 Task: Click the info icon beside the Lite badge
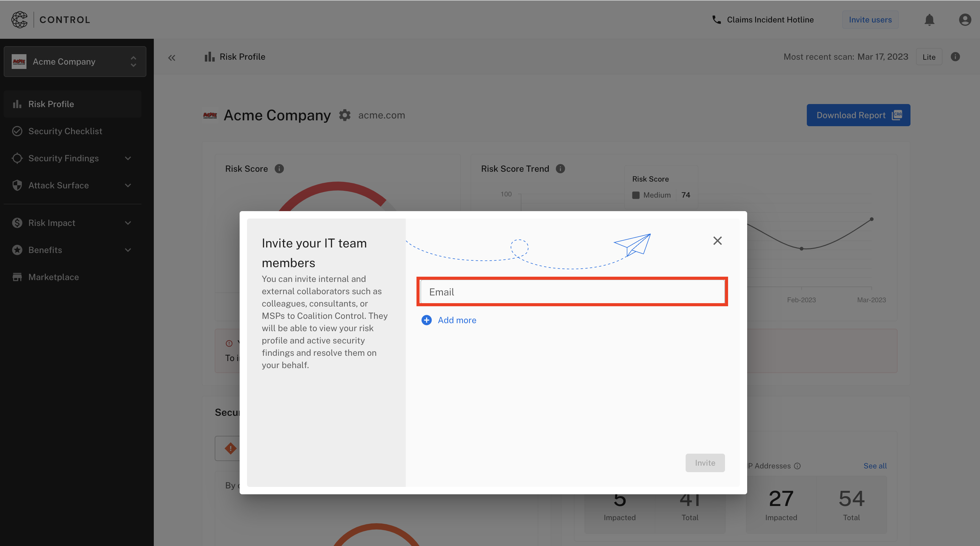[x=955, y=57]
